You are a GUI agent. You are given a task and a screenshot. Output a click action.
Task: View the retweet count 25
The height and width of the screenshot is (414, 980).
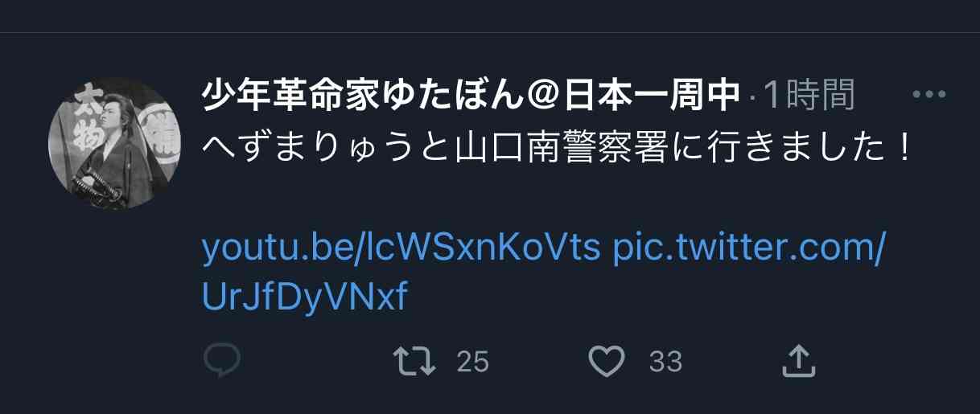point(472,363)
